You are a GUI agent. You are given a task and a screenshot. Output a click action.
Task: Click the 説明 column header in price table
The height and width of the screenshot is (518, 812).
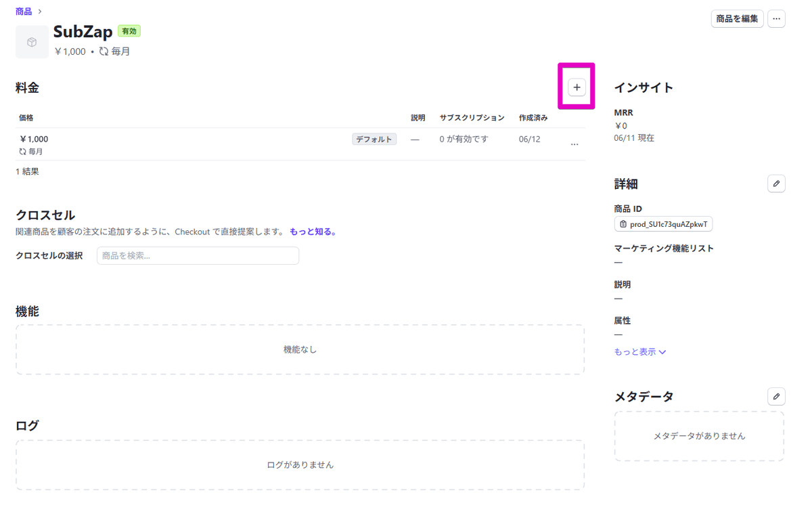pyautogui.click(x=418, y=118)
